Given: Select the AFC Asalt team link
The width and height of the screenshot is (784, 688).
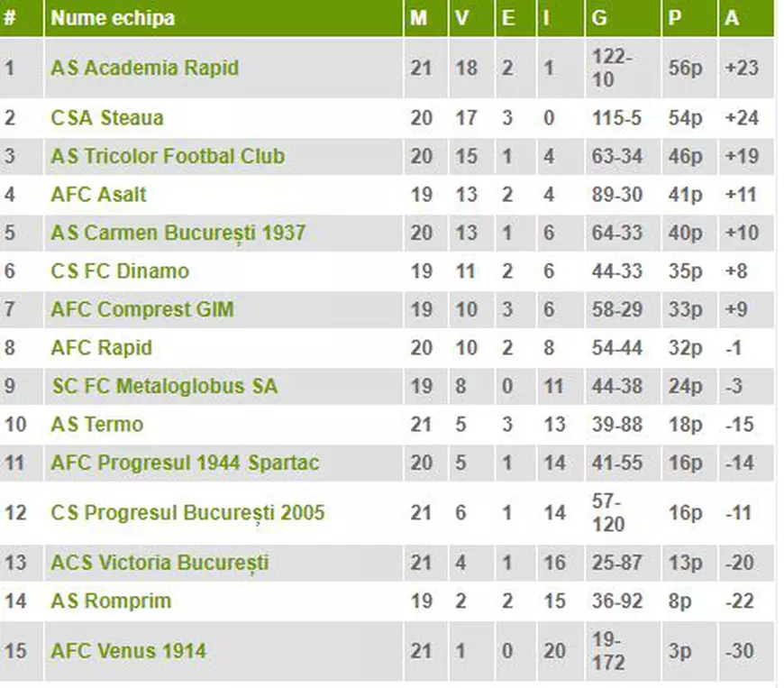Looking at the screenshot, I should coord(98,195).
